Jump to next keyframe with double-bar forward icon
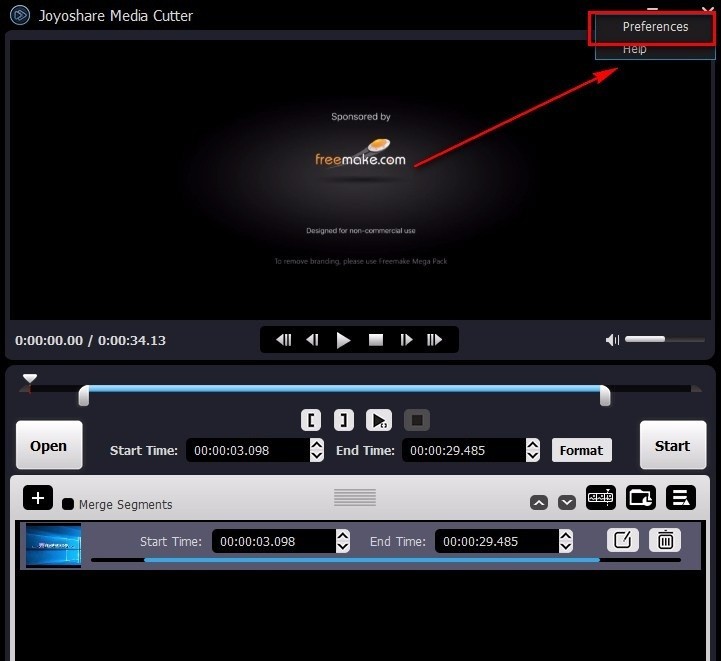The image size is (721, 661). click(x=435, y=340)
